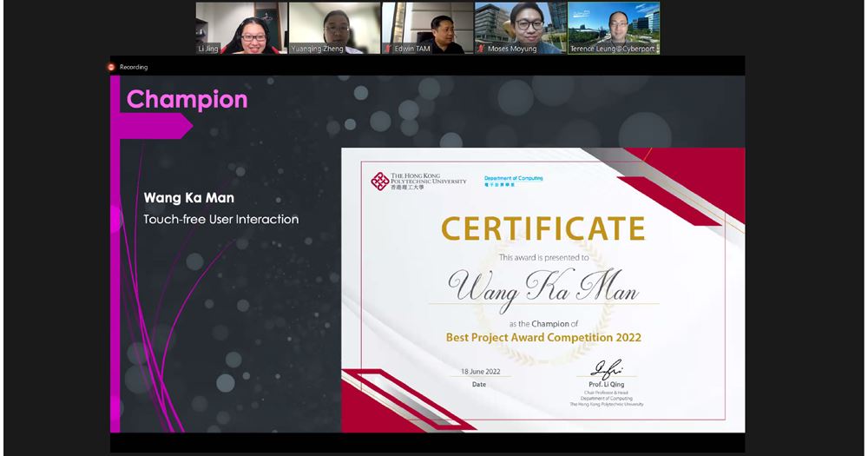This screenshot has width=868, height=456.
Task: Click the 18 June 2022 date on certificate
Action: [x=479, y=371]
